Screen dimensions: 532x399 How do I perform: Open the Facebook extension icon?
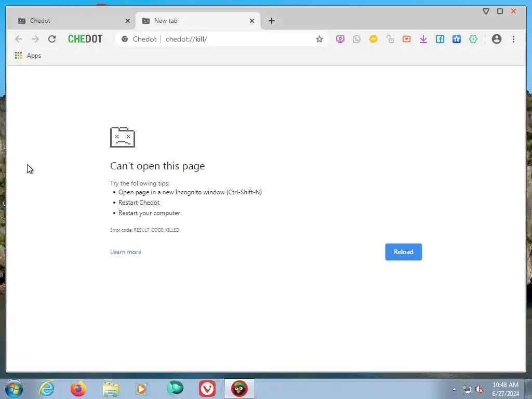pos(440,39)
